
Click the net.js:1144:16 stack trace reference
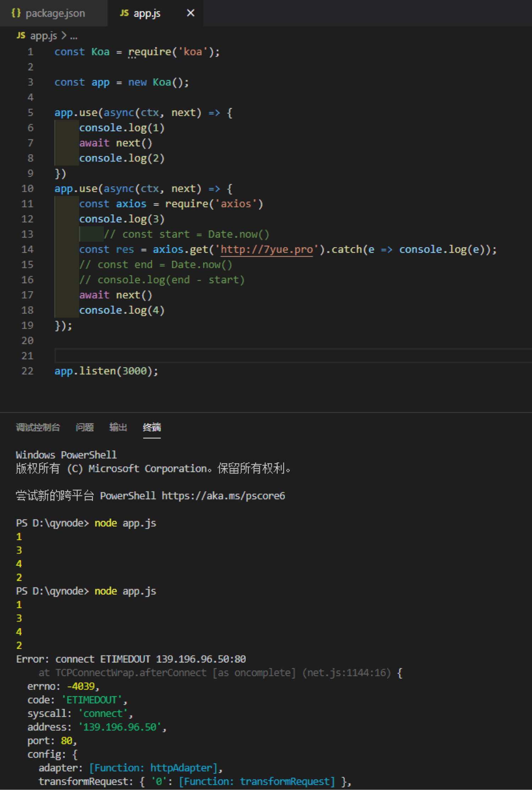(347, 673)
